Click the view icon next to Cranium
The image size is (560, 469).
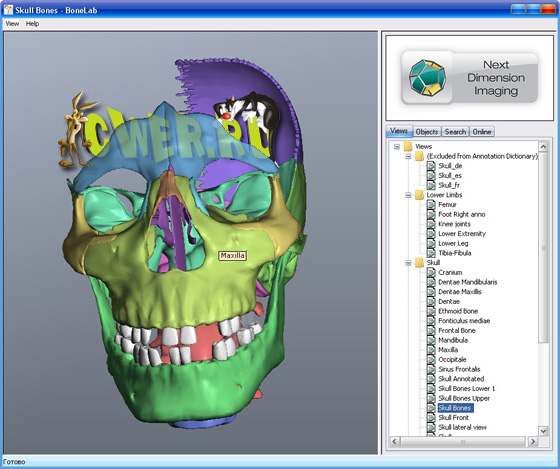point(431,273)
